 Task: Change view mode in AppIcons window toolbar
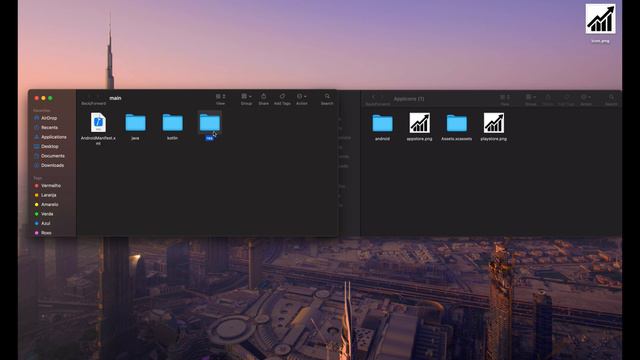tap(505, 100)
